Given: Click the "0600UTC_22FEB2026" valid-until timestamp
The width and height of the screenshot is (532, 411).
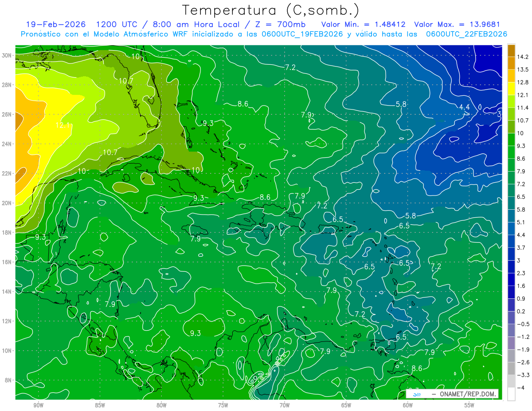Looking at the screenshot, I should 466,34.
